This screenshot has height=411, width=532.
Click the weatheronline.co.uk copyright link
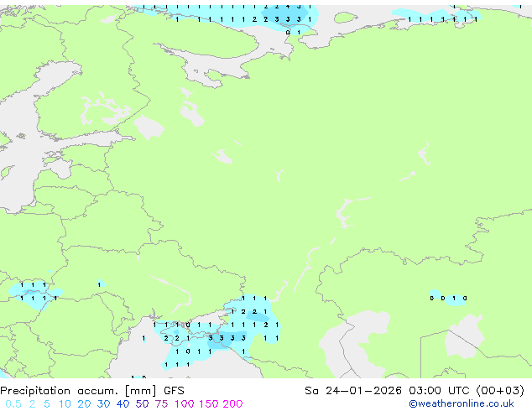pos(462,403)
